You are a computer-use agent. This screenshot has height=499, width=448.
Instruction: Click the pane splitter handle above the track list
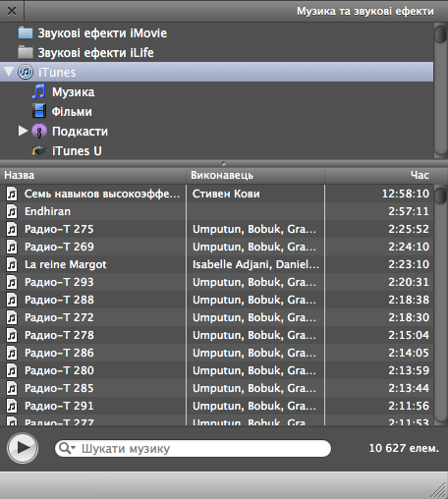(223, 163)
